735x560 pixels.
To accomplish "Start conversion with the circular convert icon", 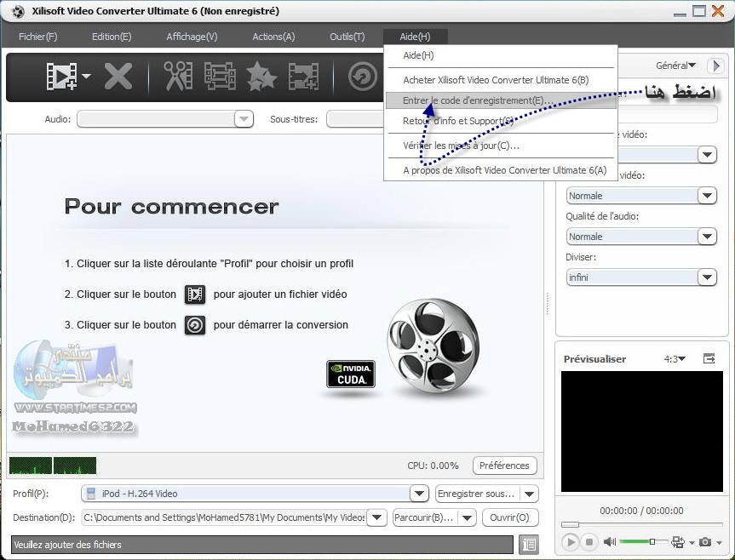I will (x=362, y=77).
